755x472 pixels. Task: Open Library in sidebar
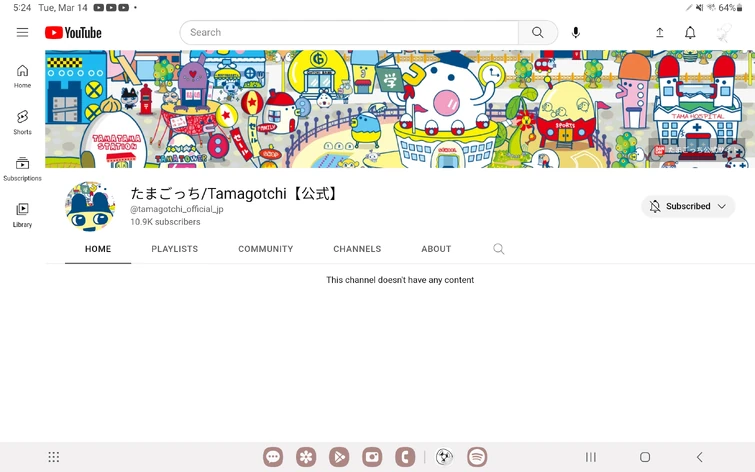(22, 215)
